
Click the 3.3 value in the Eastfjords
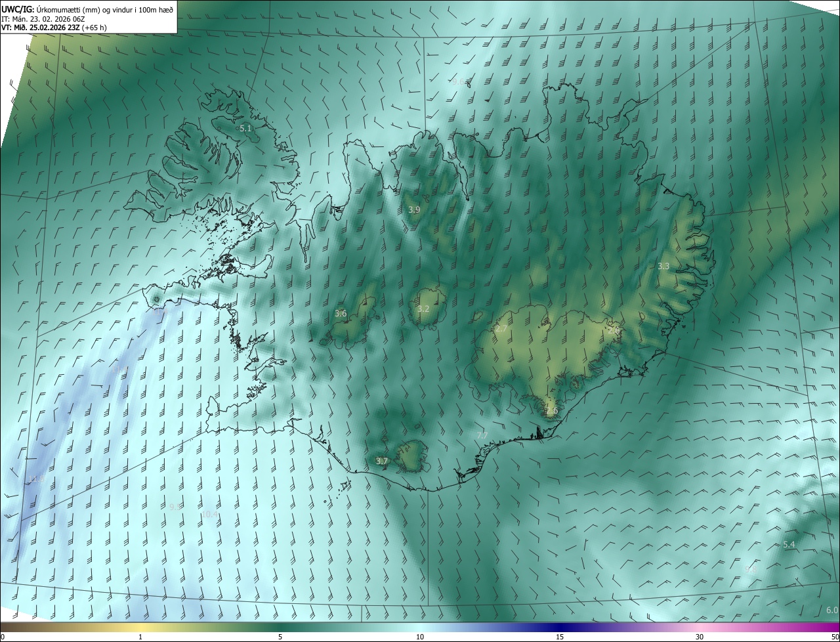(663, 266)
